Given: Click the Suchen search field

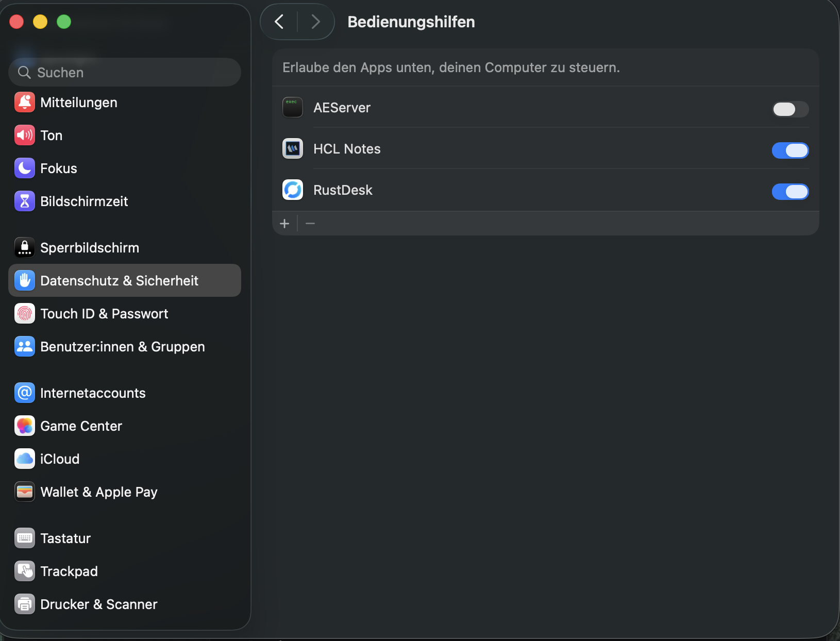Looking at the screenshot, I should pyautogui.click(x=125, y=73).
